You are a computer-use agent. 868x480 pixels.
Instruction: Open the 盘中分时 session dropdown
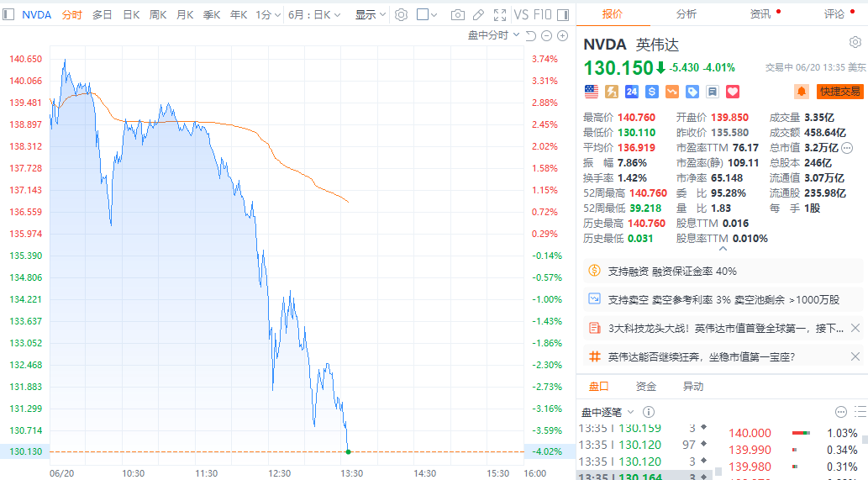tap(494, 35)
